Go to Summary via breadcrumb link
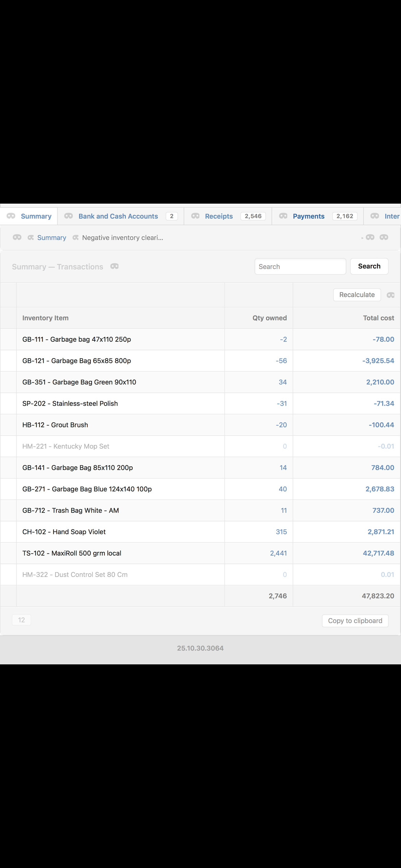401x868 pixels. [51, 238]
